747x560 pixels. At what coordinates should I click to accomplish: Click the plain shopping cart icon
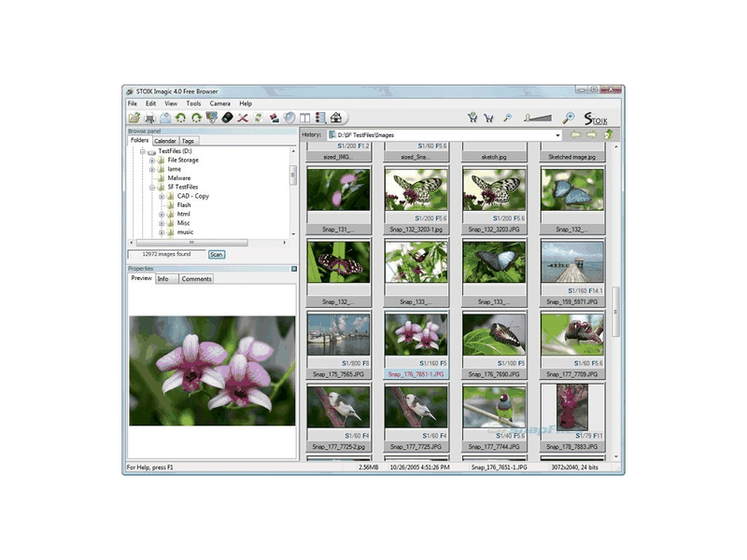tap(488, 118)
